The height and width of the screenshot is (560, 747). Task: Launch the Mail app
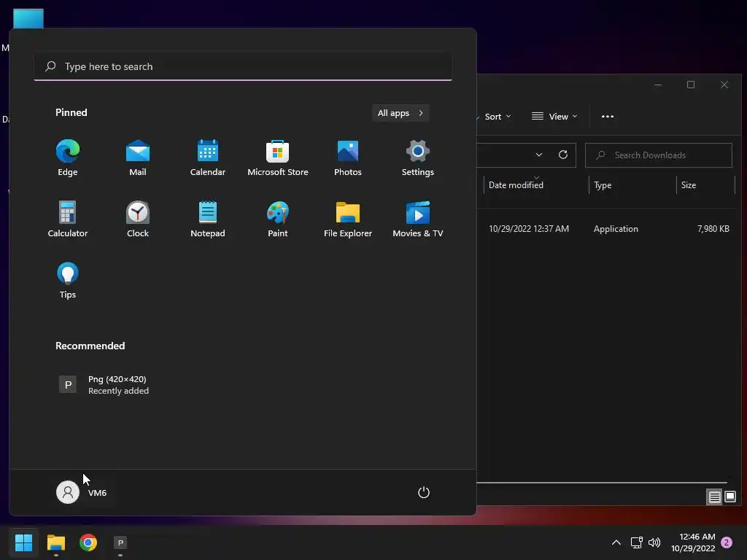pos(138,157)
